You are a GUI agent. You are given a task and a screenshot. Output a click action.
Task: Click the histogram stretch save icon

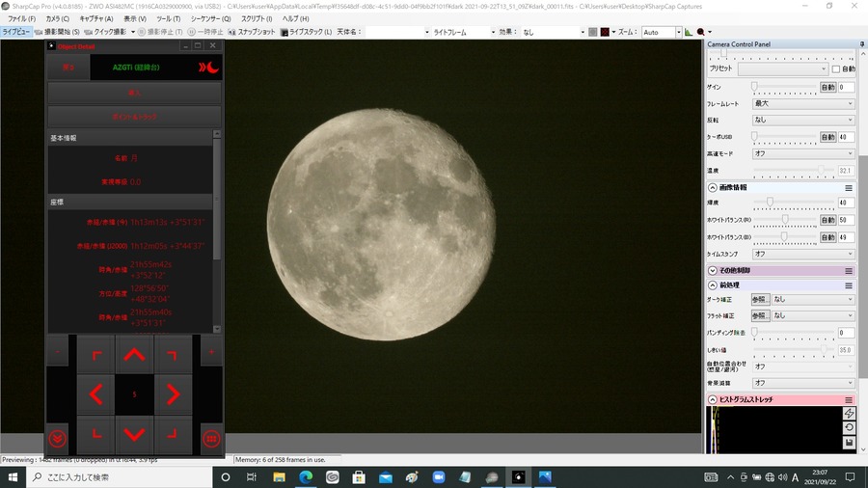849,443
